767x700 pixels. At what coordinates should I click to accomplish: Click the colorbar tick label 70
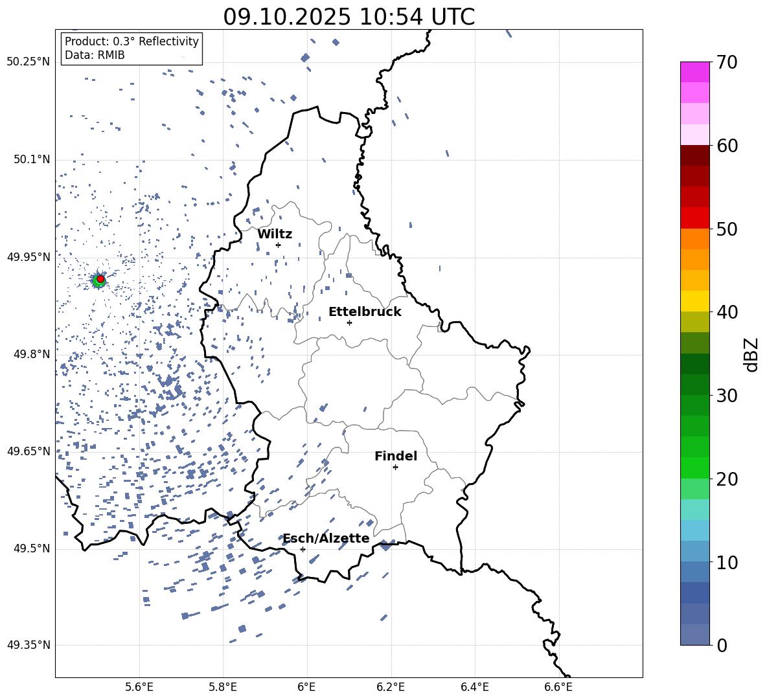click(x=727, y=63)
